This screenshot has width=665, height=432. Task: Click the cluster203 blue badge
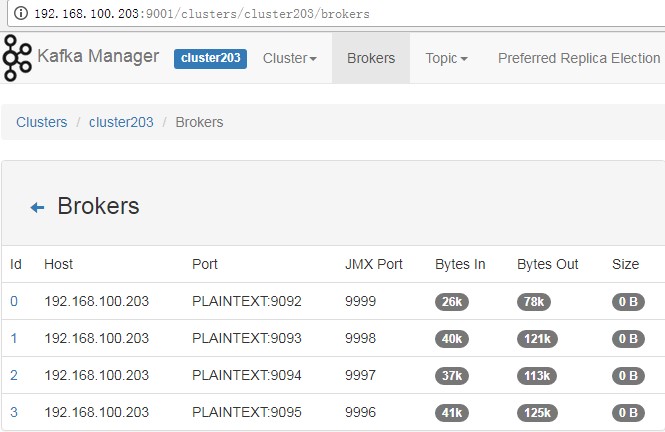(x=210, y=58)
